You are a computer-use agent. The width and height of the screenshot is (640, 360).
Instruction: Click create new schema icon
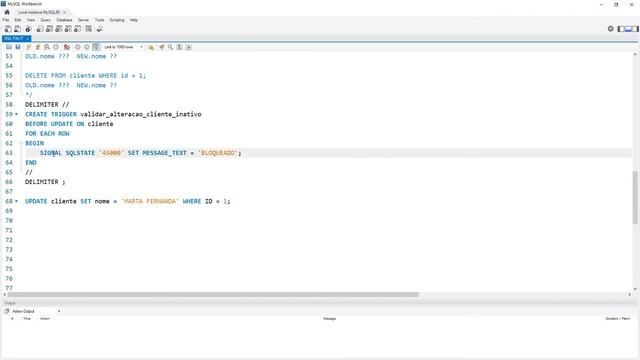pyautogui.click(x=40, y=29)
